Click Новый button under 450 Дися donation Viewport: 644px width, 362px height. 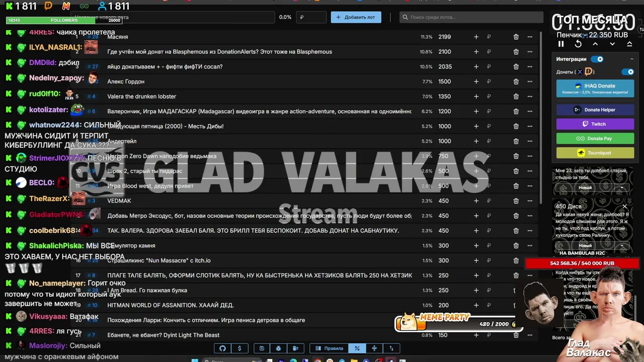coord(585,245)
